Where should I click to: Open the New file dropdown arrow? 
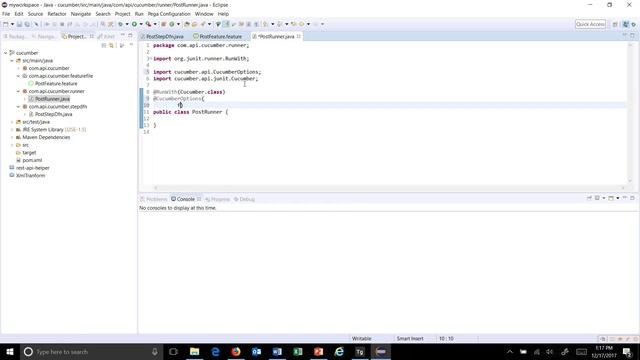(12, 24)
